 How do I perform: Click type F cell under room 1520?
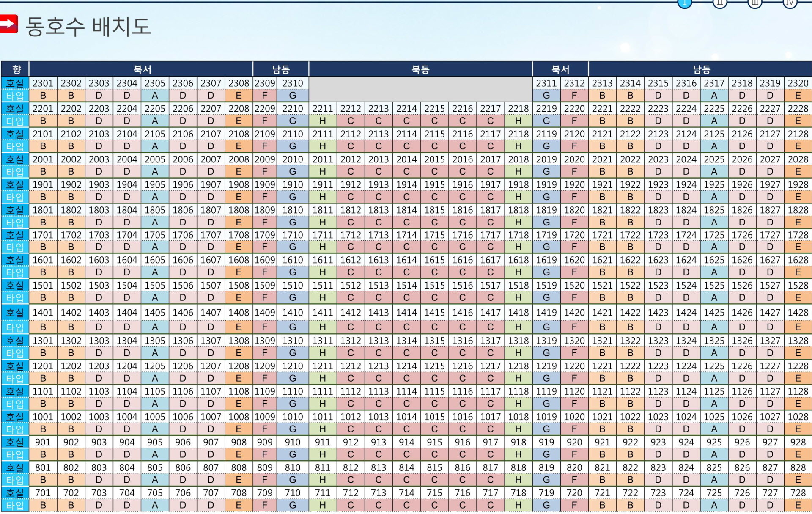coord(574,298)
